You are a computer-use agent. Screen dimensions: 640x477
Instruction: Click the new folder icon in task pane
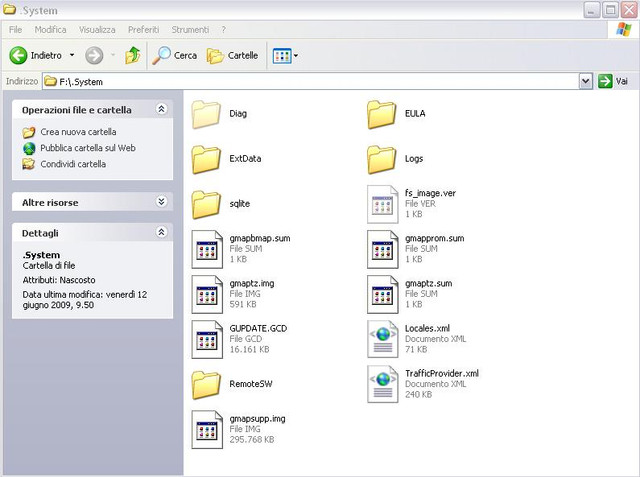click(x=29, y=132)
